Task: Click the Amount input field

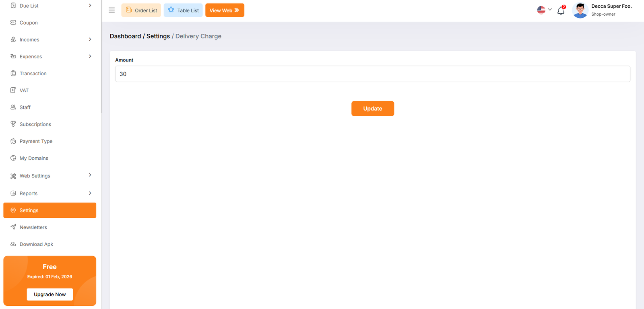Action: [x=372, y=74]
